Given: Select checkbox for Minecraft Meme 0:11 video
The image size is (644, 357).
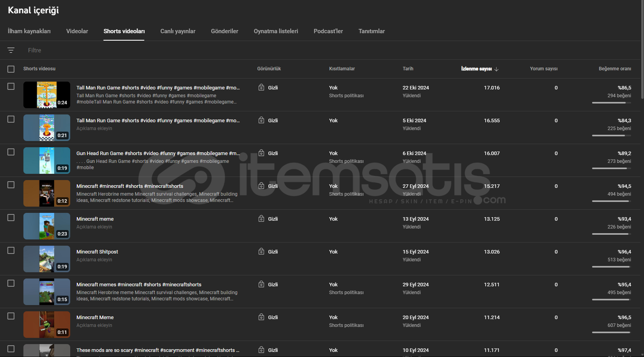Looking at the screenshot, I should pos(11,316).
